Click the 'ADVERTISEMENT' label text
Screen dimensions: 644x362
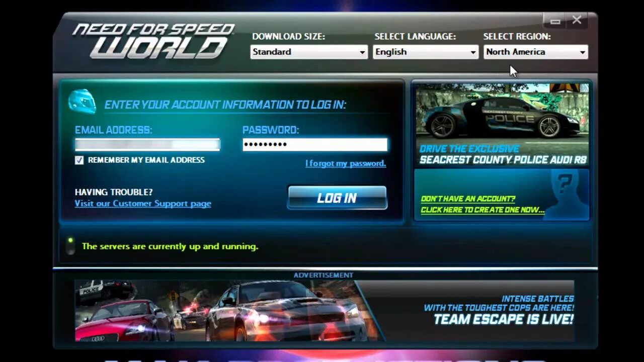click(x=324, y=275)
